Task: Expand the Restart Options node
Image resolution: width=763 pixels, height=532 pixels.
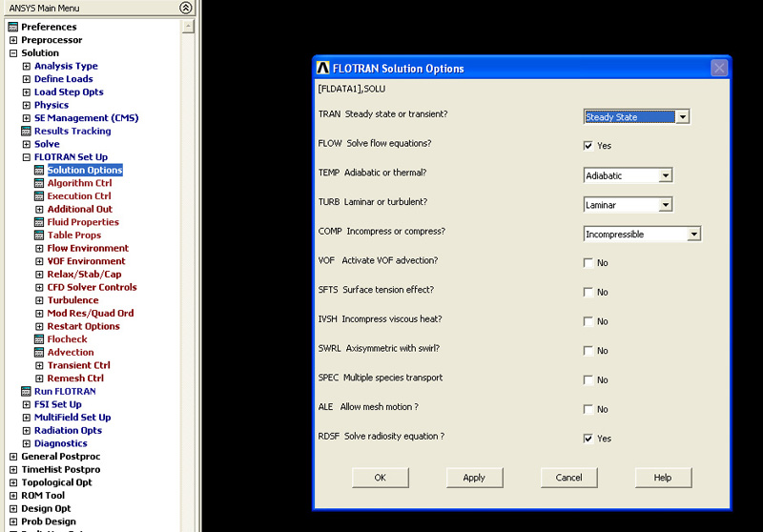Action: [x=39, y=326]
